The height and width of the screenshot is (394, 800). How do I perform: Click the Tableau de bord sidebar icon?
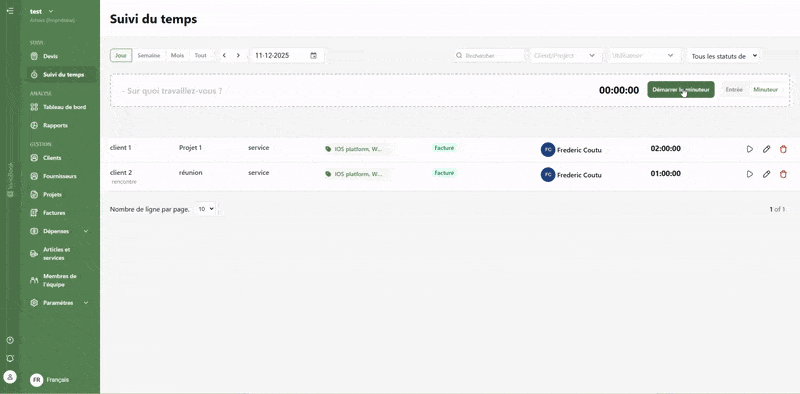click(34, 107)
